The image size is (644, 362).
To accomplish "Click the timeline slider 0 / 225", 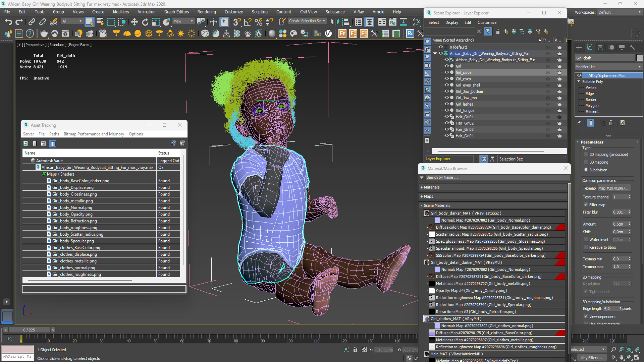I will 29,330.
